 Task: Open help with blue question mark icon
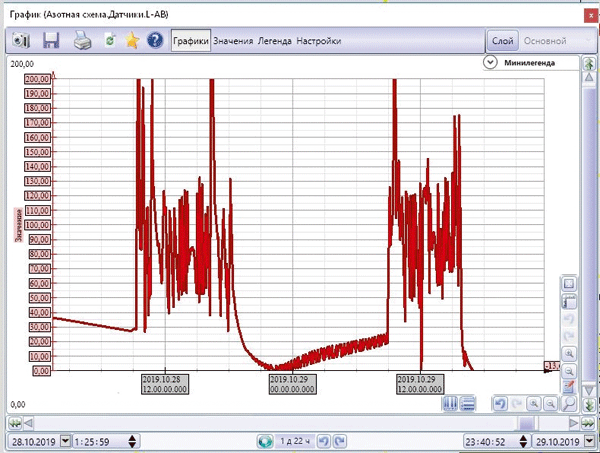(x=155, y=40)
